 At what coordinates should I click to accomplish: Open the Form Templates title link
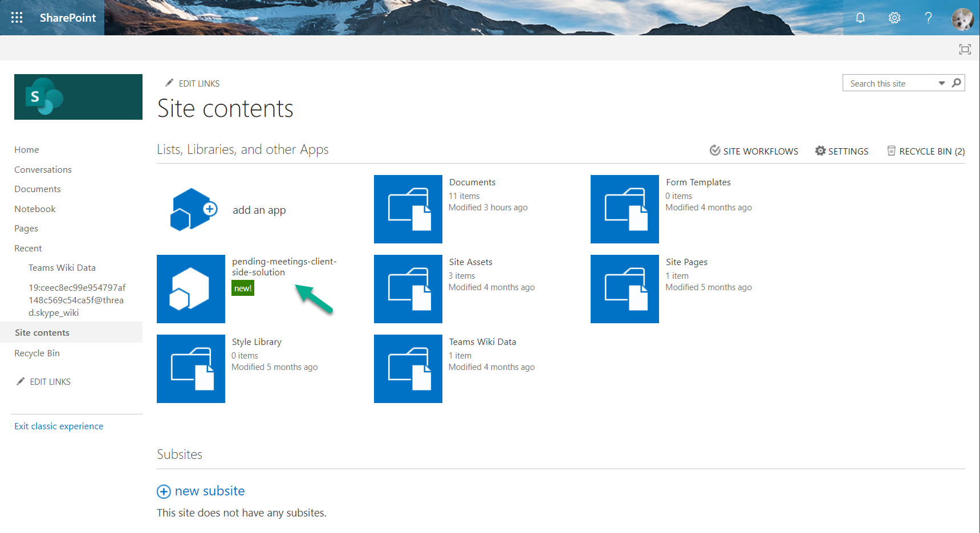698,182
